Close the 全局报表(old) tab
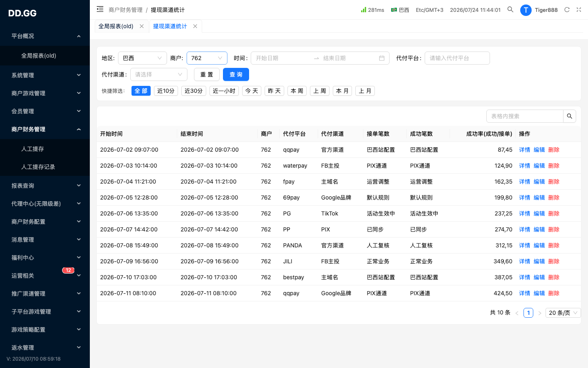This screenshot has height=368, width=588. (142, 26)
